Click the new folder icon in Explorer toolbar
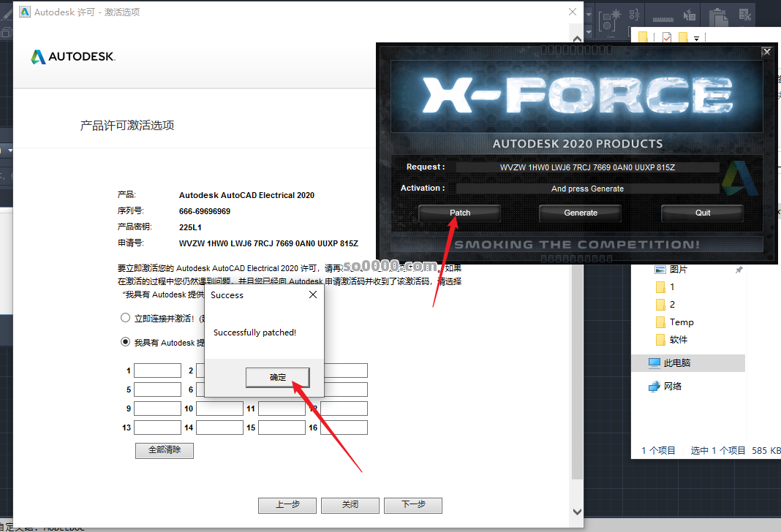781x532 pixels. [683, 37]
